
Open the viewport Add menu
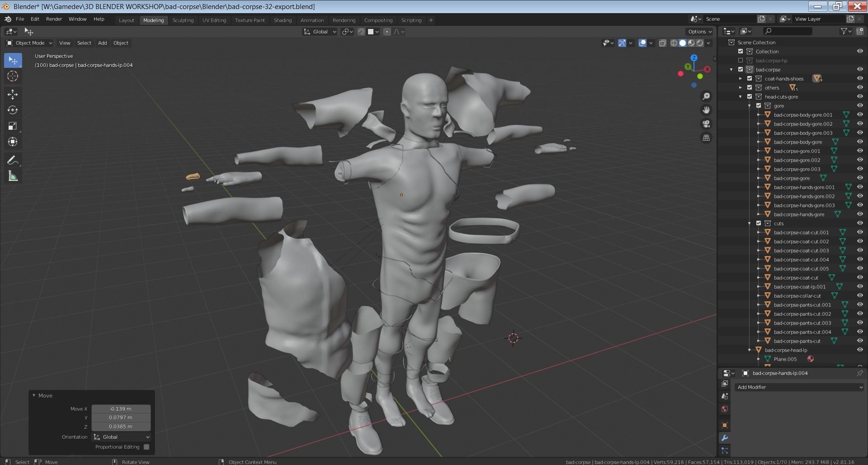(103, 43)
